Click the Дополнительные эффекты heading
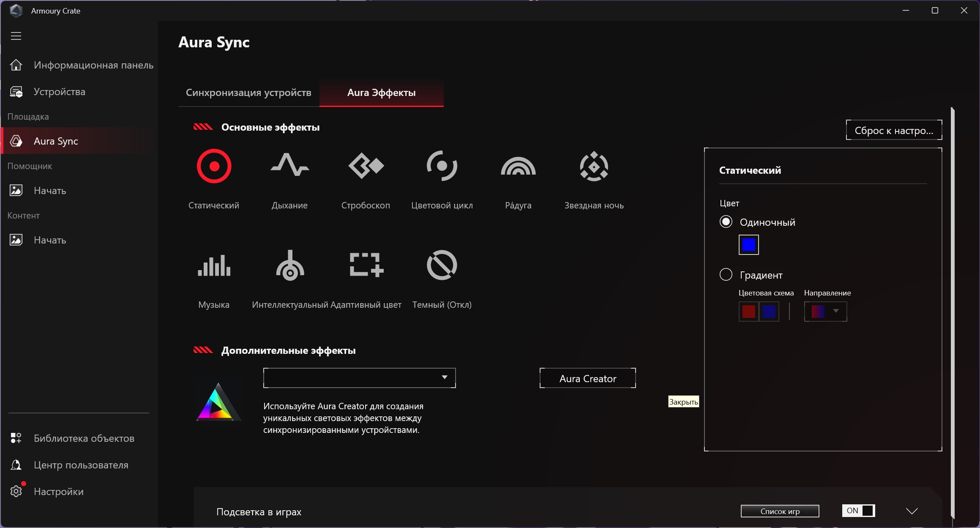Image resolution: width=980 pixels, height=528 pixels. click(x=288, y=350)
